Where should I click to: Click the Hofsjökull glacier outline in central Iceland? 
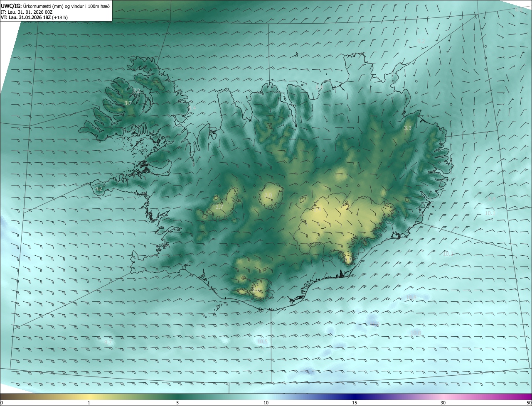point(271,195)
